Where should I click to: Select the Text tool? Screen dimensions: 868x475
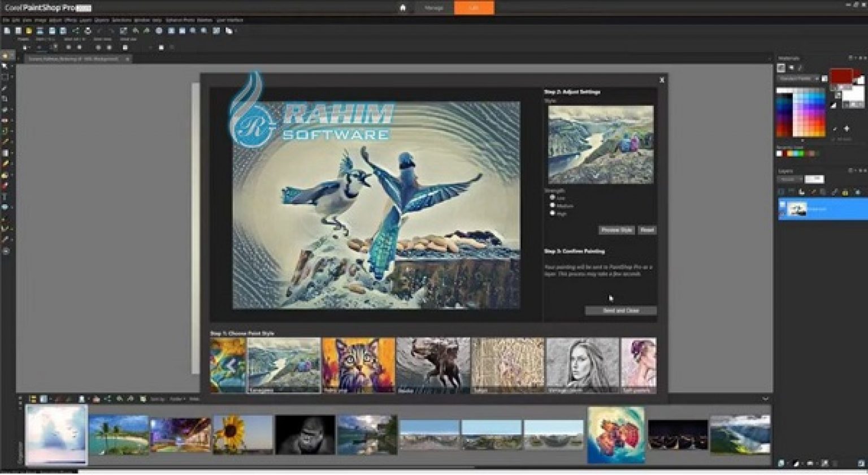[x=5, y=197]
